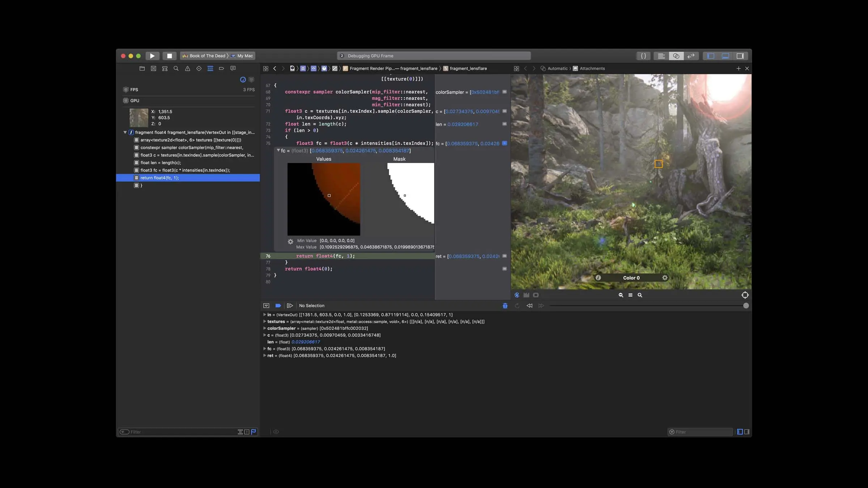Click the bug debug shader icon
The image size is (868, 488).
[x=505, y=306]
